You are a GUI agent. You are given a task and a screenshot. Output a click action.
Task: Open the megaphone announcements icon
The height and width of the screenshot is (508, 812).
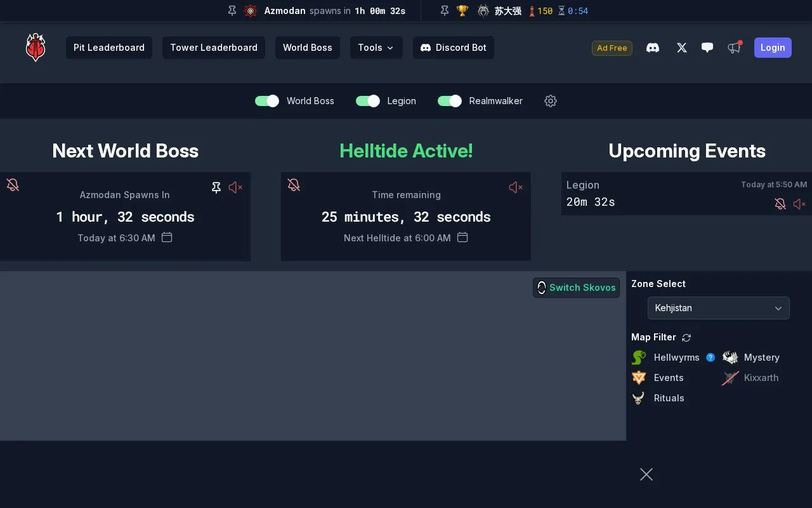(735, 48)
